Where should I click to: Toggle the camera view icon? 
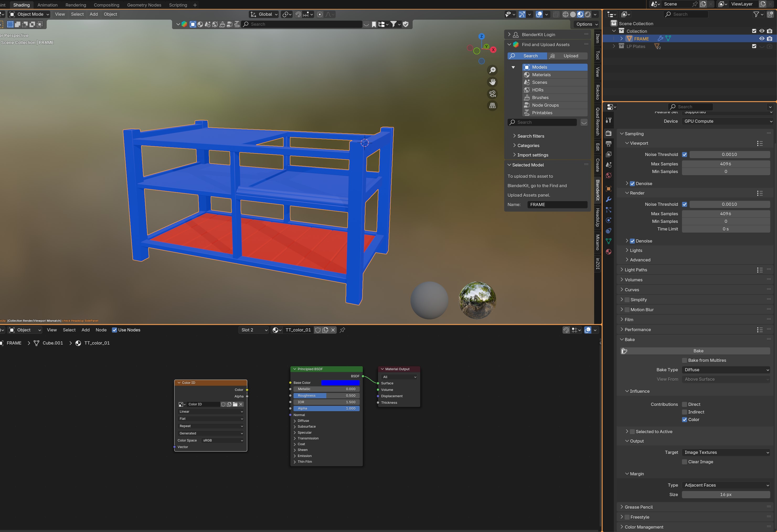(x=492, y=94)
